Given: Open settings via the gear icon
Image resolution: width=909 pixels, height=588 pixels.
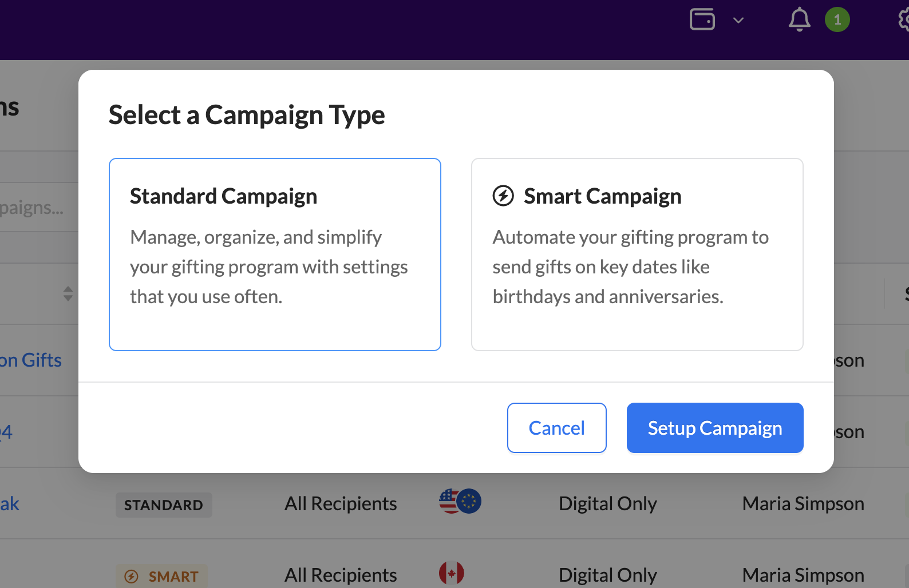Looking at the screenshot, I should pos(904,19).
